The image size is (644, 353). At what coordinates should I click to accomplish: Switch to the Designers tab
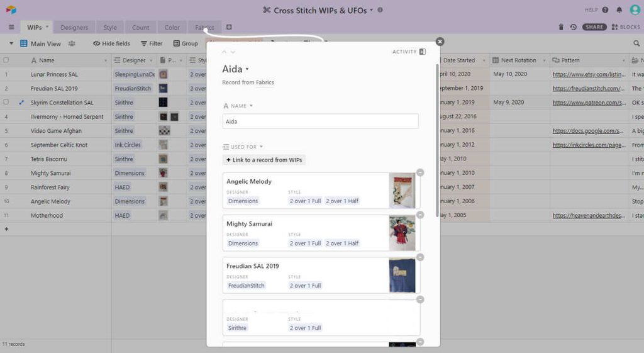pyautogui.click(x=74, y=28)
